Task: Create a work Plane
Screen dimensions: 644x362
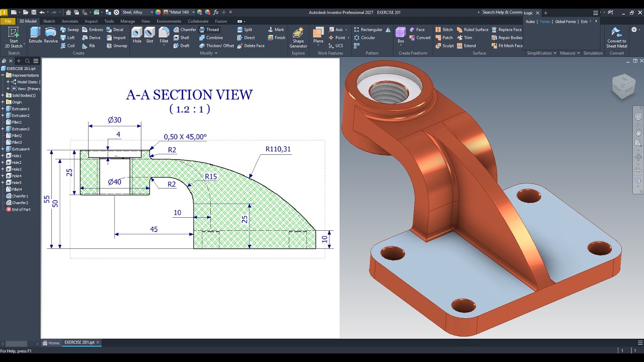Action: [318, 35]
